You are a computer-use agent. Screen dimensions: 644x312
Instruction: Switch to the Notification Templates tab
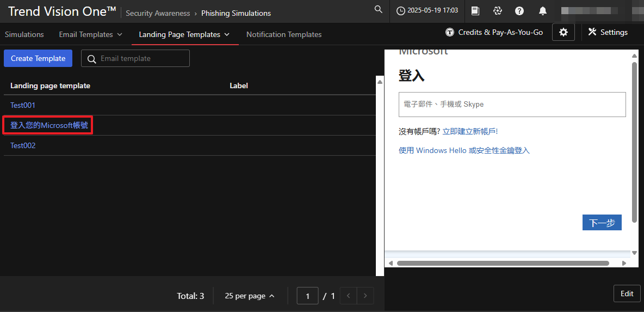tap(283, 34)
